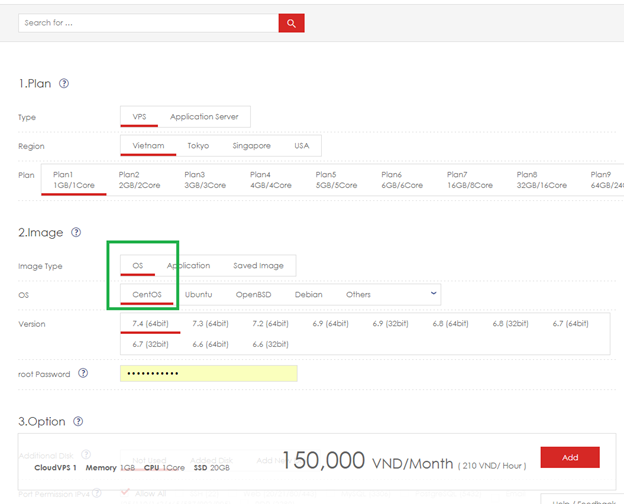Screen dimensions: 624x504
Task: Open the help icon next to 2.Image
Action: click(76, 232)
